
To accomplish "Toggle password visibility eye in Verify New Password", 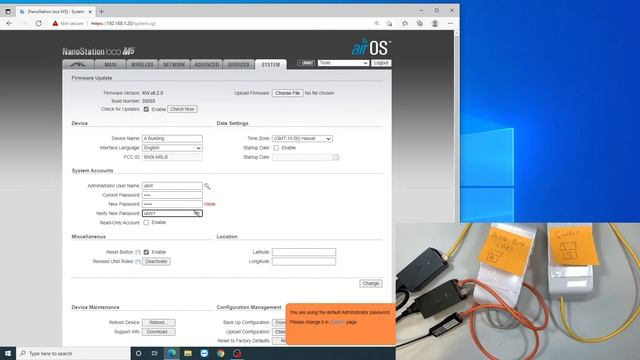I will coord(197,213).
